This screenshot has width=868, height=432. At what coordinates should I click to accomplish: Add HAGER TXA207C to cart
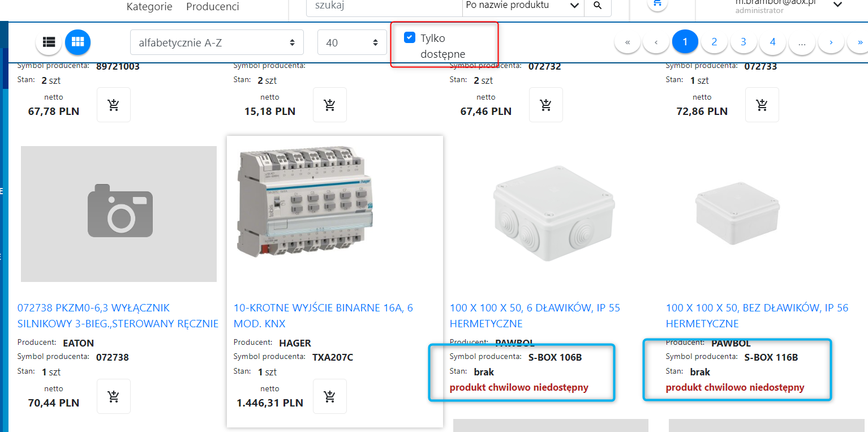point(330,396)
